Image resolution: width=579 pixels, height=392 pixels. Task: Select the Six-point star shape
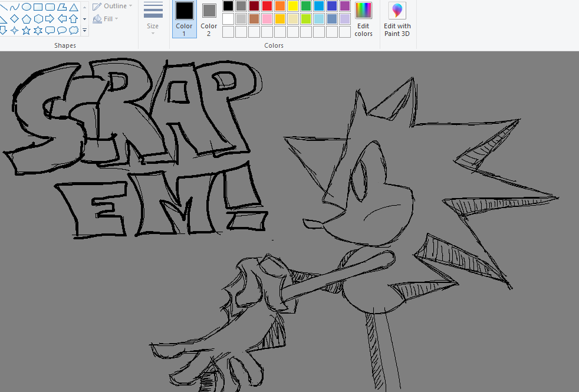(38, 30)
